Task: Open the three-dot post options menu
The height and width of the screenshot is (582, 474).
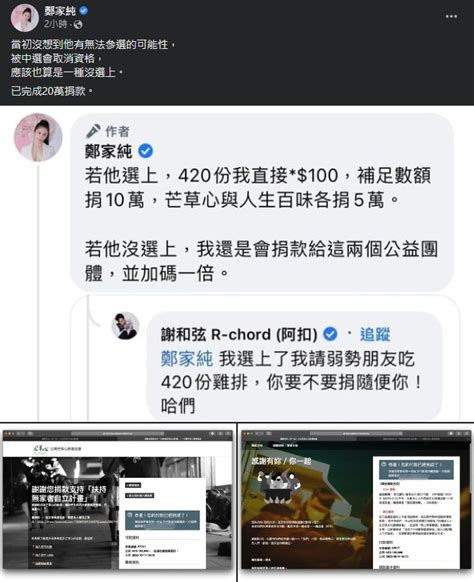Action: (x=451, y=16)
